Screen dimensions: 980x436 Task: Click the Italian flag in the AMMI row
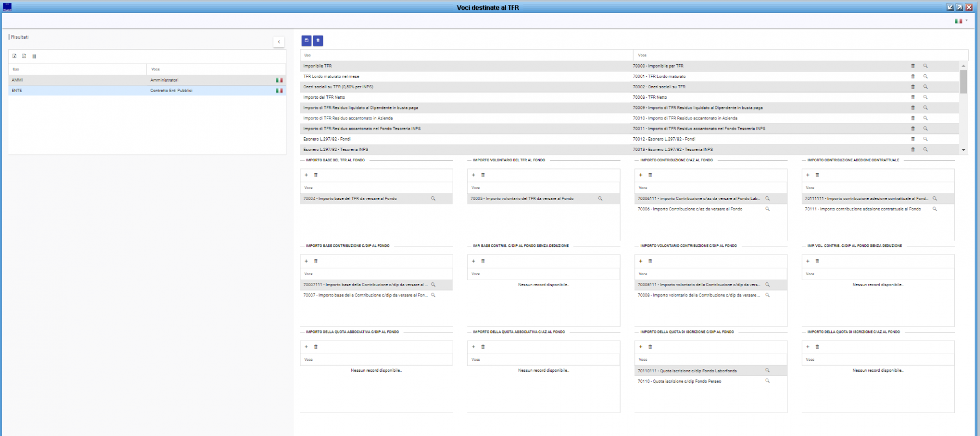(279, 80)
